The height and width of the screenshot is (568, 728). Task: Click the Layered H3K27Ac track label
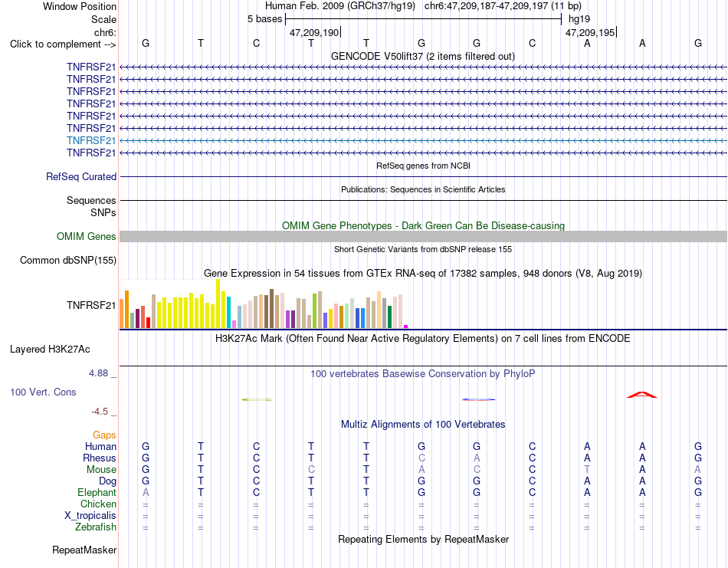click(x=50, y=350)
